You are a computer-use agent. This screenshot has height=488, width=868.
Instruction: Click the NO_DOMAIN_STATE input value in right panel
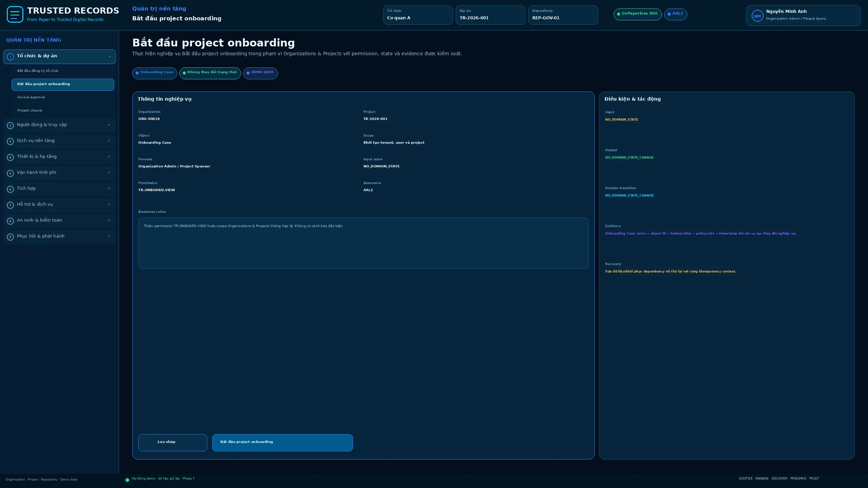[x=622, y=120]
